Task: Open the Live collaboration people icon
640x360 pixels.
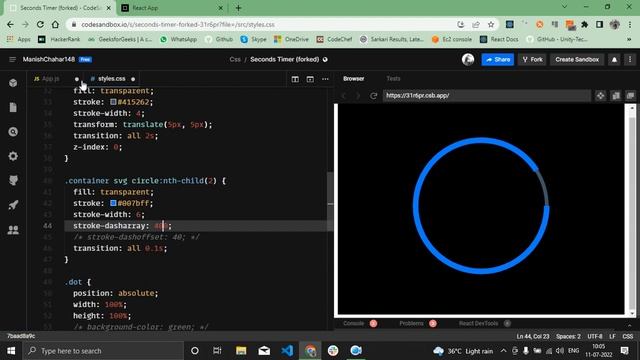Action: point(13,230)
